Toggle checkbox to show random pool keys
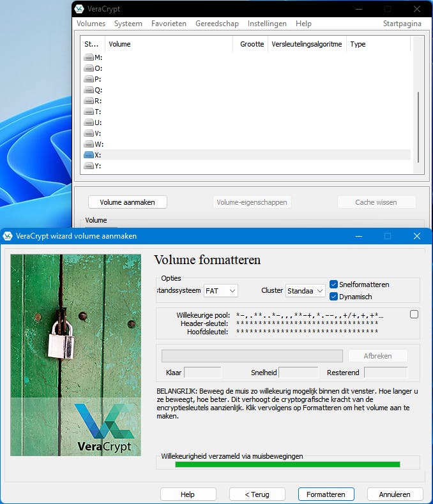This screenshot has height=504, width=433. click(x=414, y=315)
